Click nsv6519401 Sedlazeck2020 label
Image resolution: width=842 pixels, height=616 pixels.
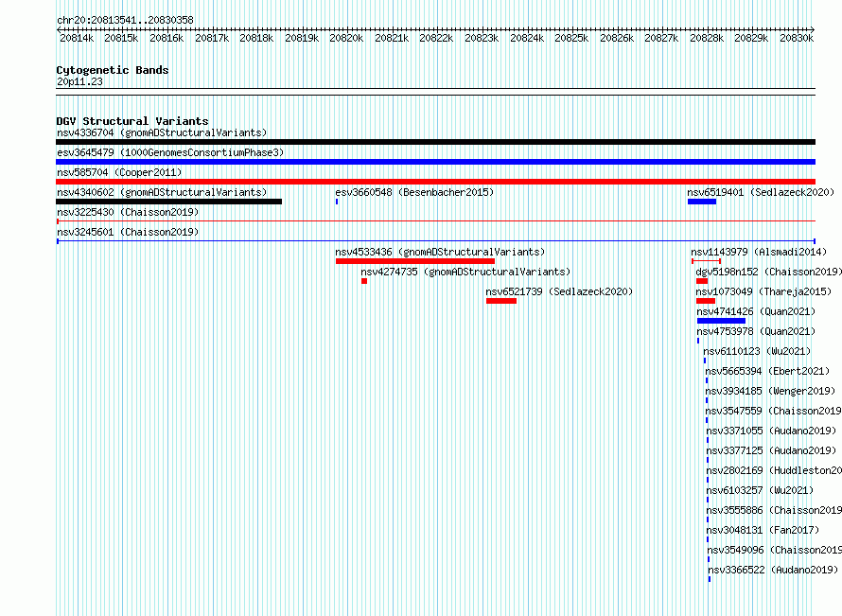click(761, 192)
